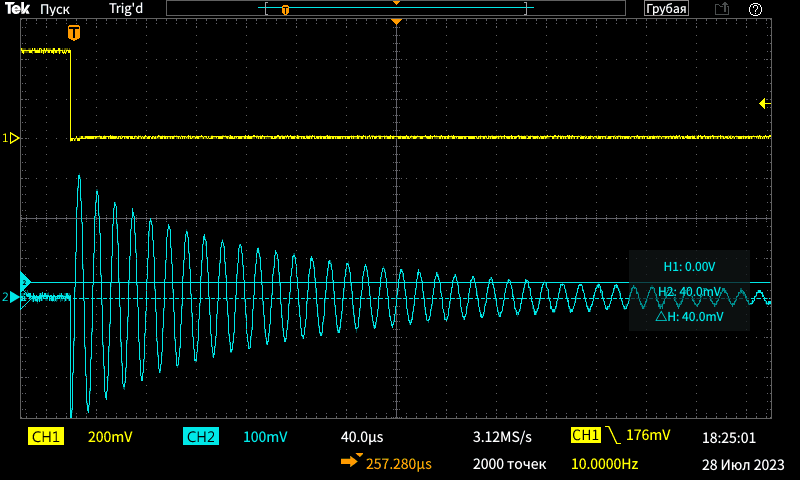Click the 257.280µs horizontal delay value

[399, 464]
